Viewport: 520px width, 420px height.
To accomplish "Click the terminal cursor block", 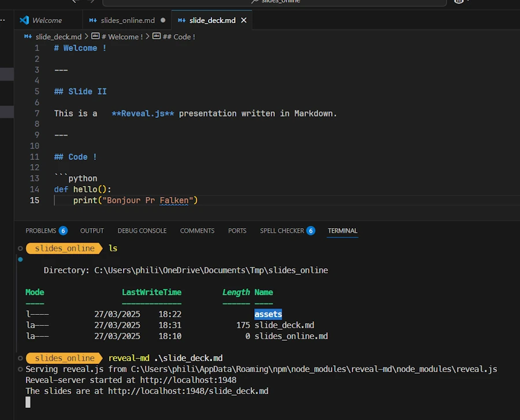I will click(28, 402).
